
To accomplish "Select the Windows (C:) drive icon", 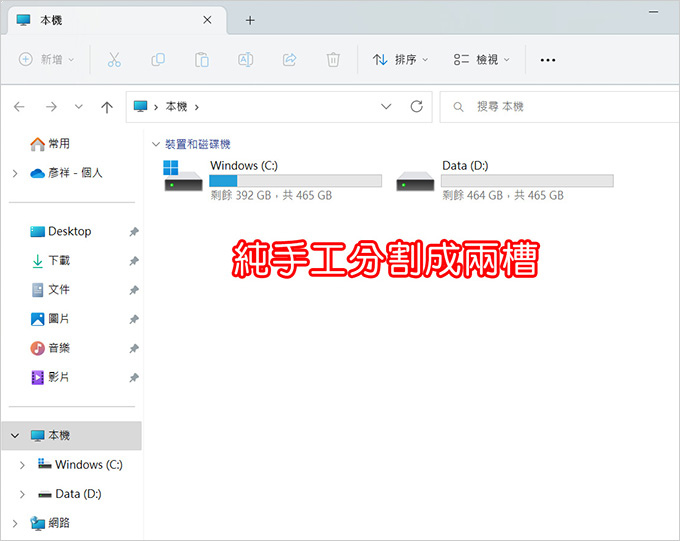I will coord(183,176).
